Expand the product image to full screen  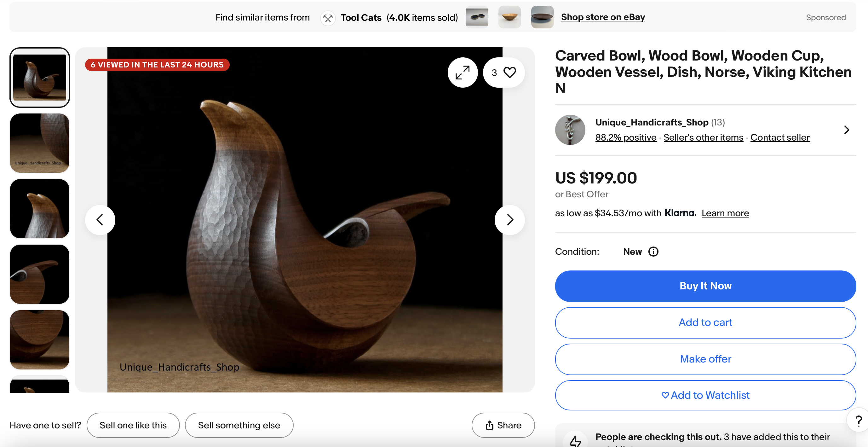coord(462,73)
